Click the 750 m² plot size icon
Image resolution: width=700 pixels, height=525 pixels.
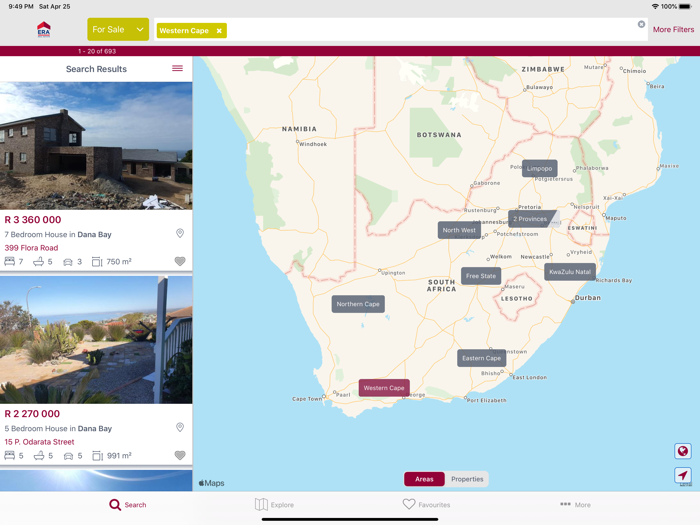97,262
